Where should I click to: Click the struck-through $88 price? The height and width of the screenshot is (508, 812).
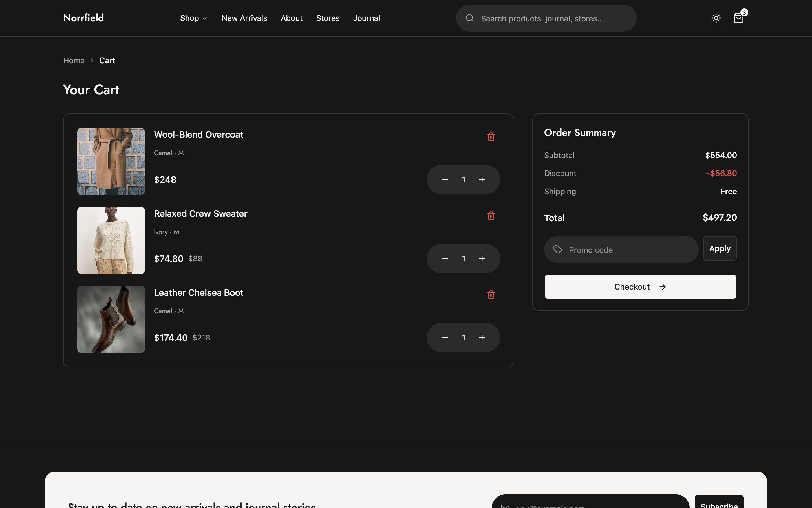coord(195,258)
